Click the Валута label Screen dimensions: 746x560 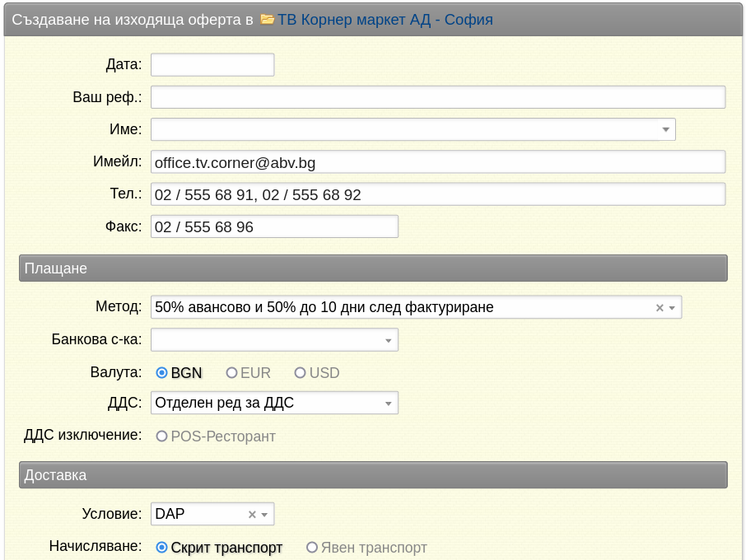coord(116,372)
